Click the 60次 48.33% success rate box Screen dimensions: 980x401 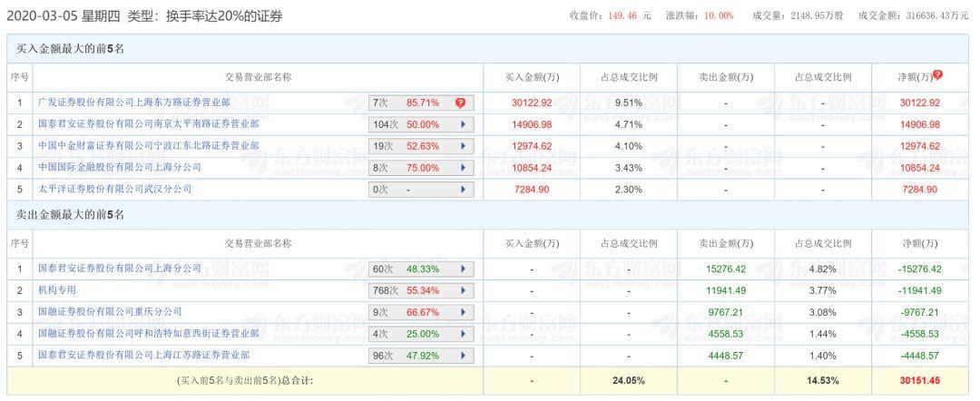(x=421, y=269)
